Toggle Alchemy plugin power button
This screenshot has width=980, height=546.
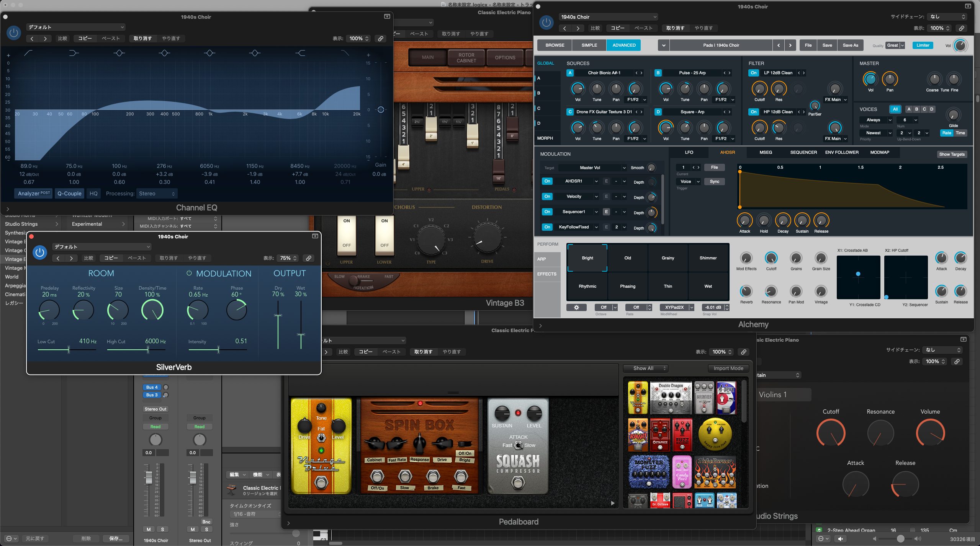(546, 23)
